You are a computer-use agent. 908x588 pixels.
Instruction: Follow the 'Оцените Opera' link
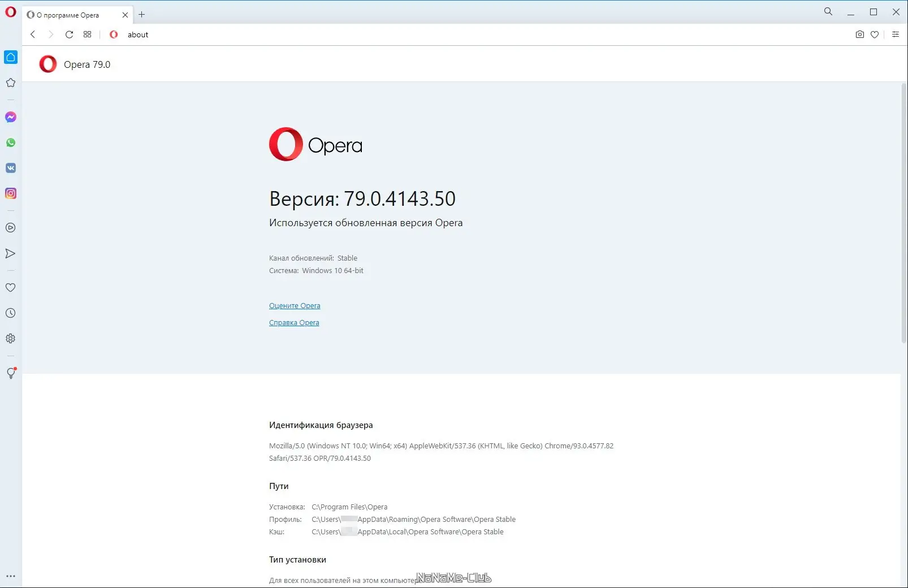tap(295, 306)
